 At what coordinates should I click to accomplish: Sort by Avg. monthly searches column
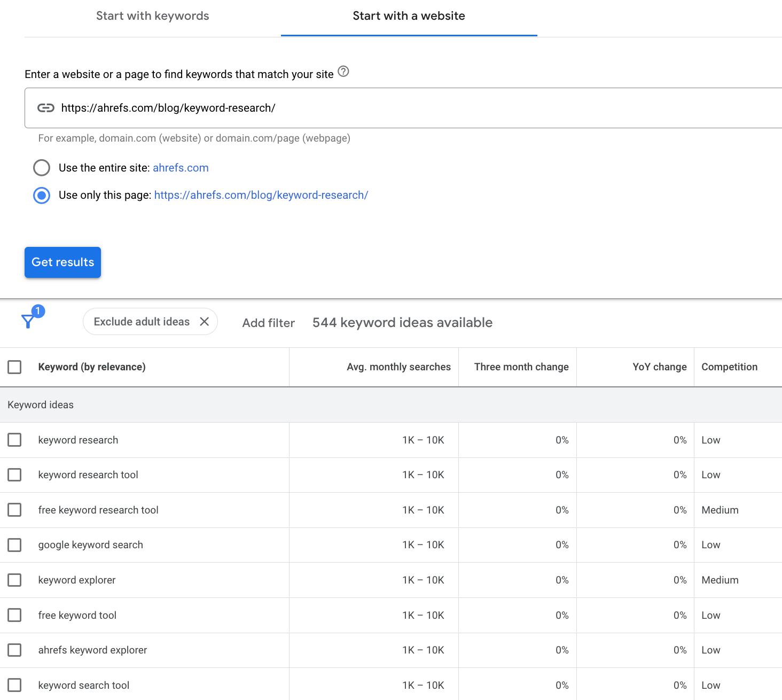coord(398,367)
